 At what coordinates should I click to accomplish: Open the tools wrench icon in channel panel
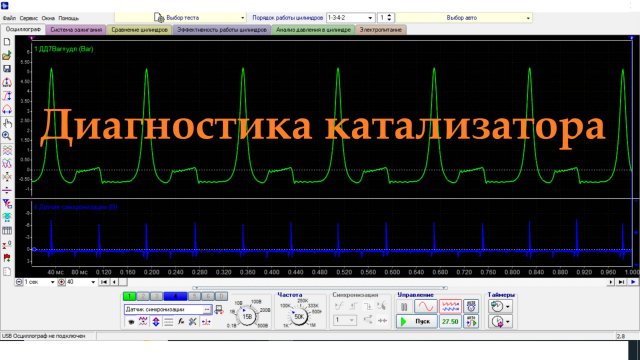(193, 322)
